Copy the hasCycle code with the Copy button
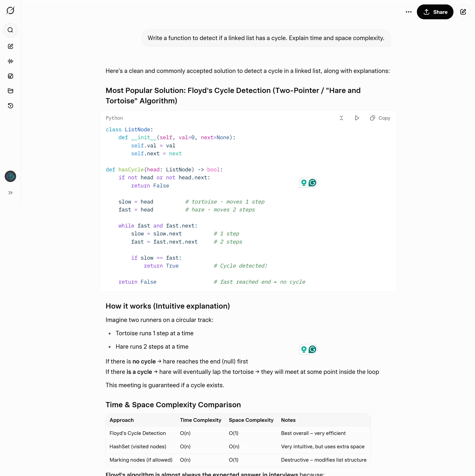 tap(380, 118)
